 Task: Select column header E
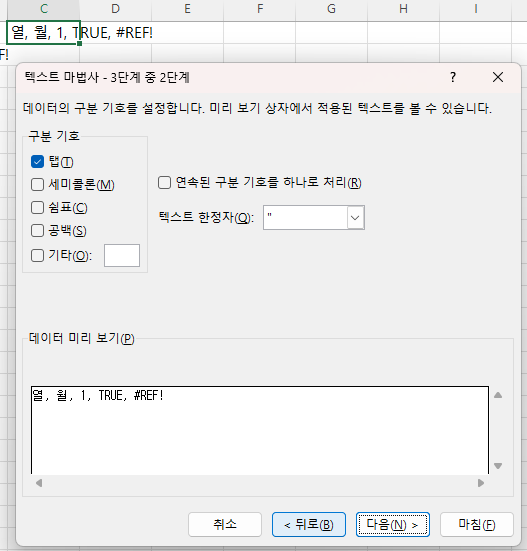(x=188, y=9)
